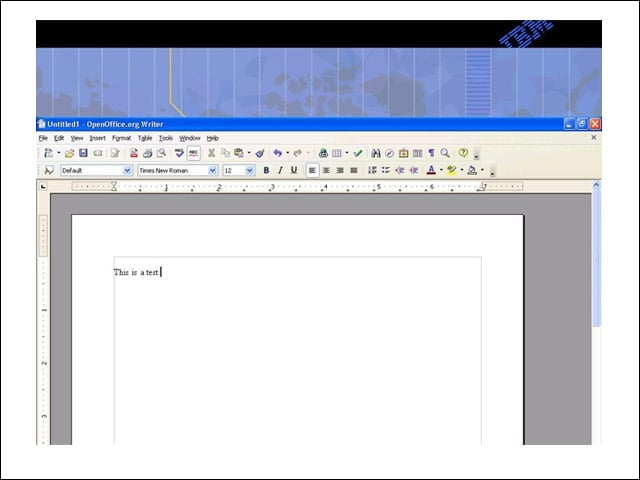Viewport: 640px width, 480px height.
Task: Open the Insert menu
Action: tap(98, 138)
